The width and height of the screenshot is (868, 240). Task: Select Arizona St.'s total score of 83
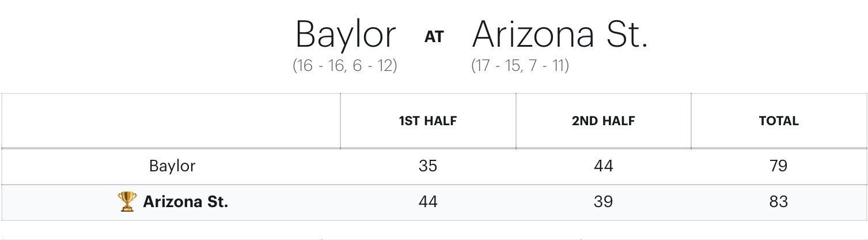click(x=779, y=202)
